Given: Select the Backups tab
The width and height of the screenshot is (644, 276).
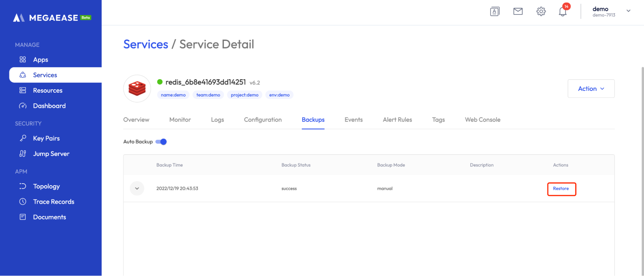Looking at the screenshot, I should tap(313, 120).
